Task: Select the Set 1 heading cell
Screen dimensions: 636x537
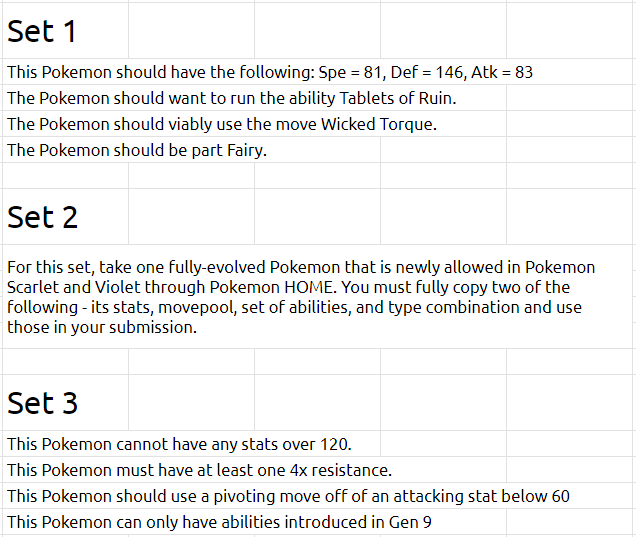Action: 65,31
